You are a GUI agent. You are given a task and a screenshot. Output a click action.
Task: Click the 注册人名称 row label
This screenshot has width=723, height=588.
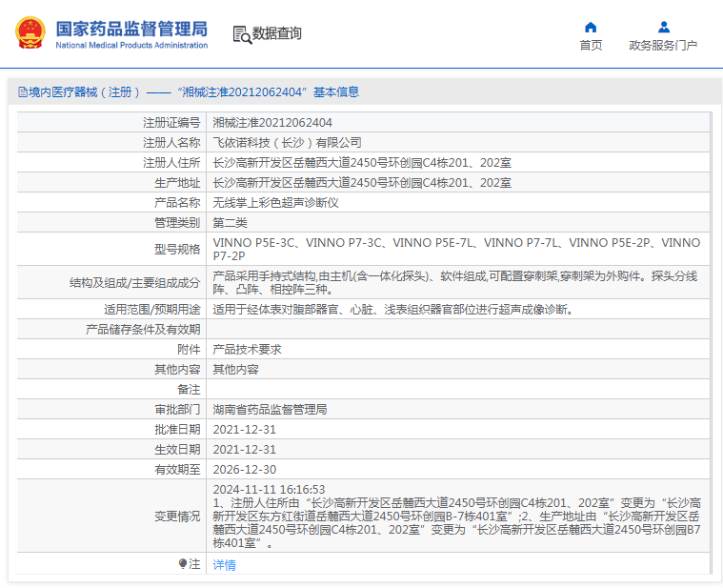tap(171, 143)
